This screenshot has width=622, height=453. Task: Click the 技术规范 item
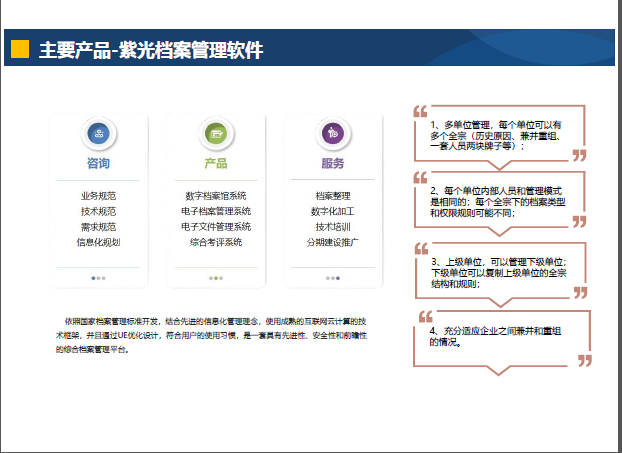point(98,211)
